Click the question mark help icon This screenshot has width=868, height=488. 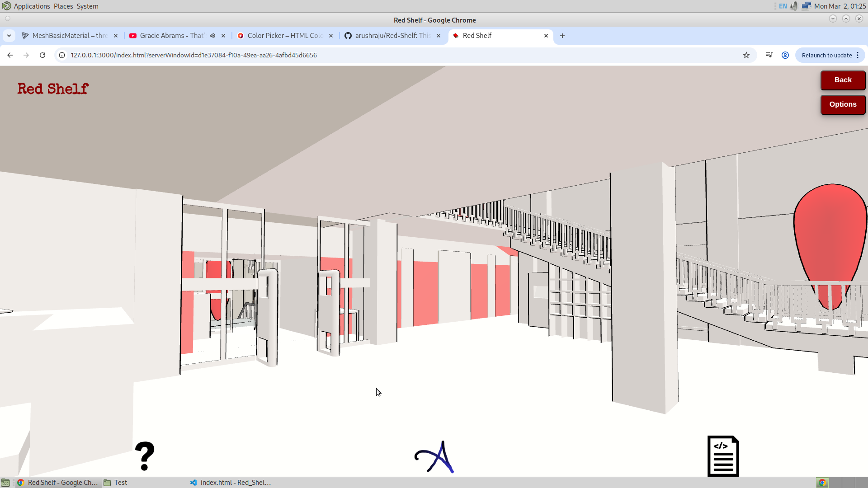(145, 456)
